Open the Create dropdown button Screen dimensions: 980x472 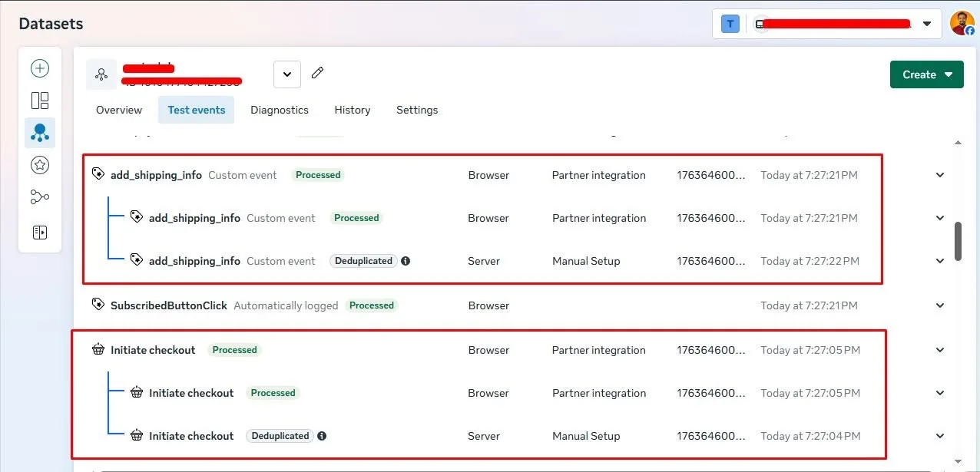point(927,74)
